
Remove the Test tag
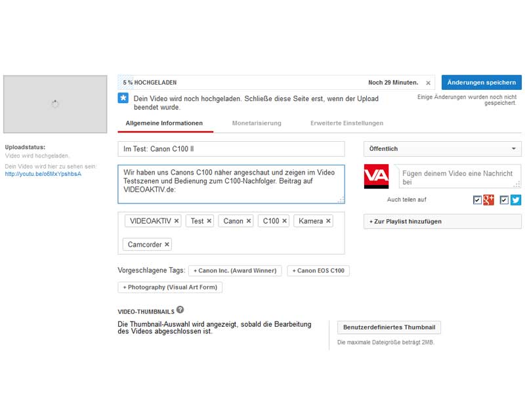pos(209,221)
